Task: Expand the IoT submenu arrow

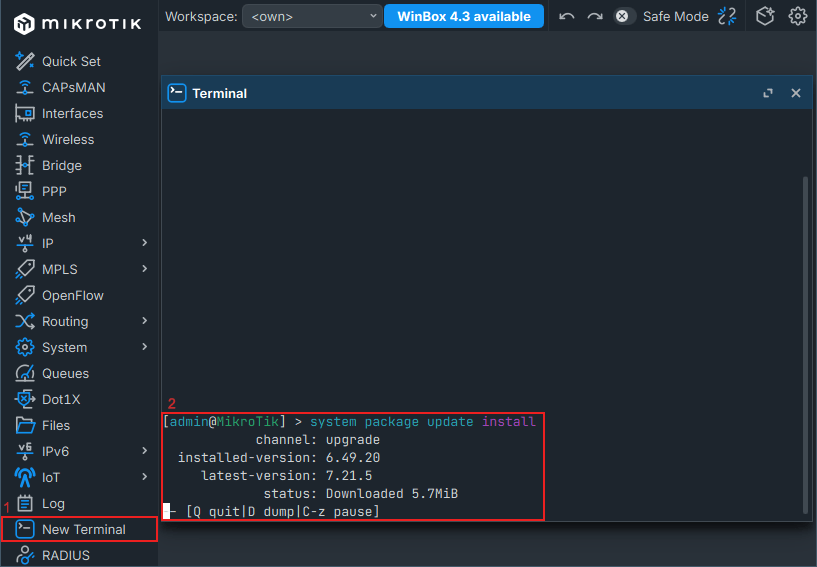Action: pos(145,477)
